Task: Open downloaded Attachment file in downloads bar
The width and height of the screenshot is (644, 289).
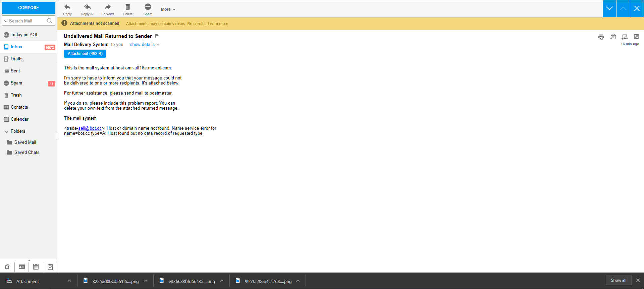Action: tap(28, 281)
